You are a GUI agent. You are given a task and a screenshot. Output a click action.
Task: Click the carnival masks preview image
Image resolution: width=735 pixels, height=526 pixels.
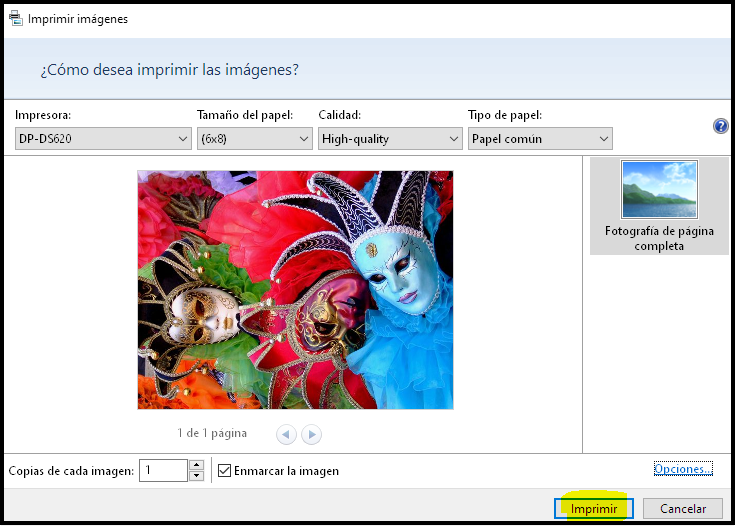coord(295,289)
